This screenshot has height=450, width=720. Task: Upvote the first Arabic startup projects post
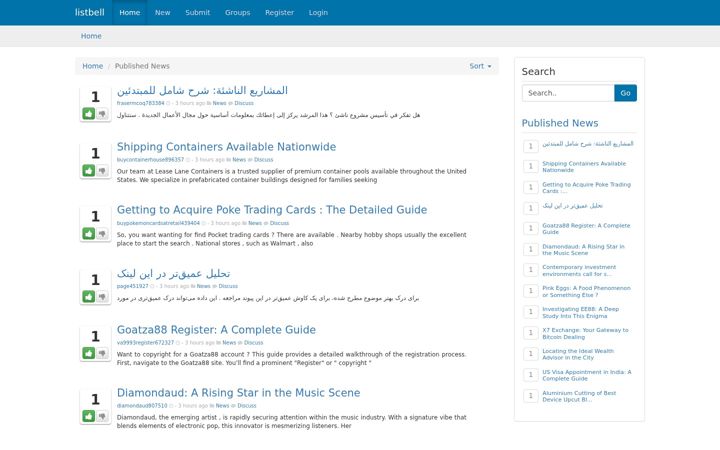[x=89, y=113]
